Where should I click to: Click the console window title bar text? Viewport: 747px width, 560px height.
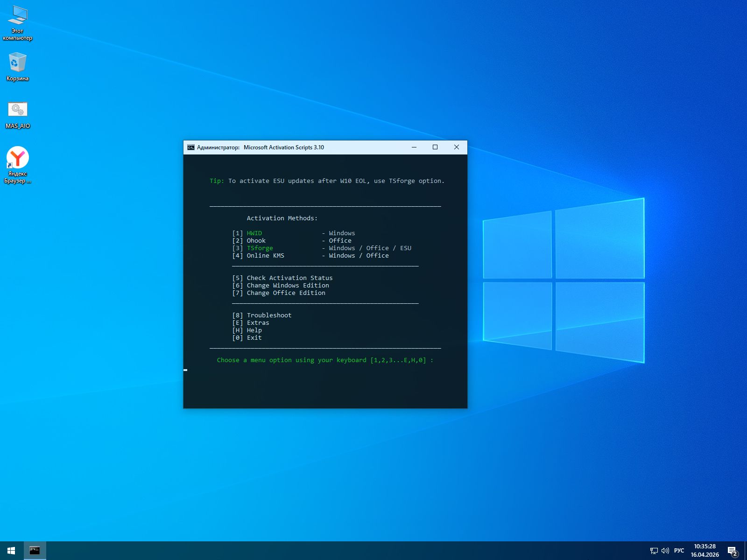(x=283, y=147)
